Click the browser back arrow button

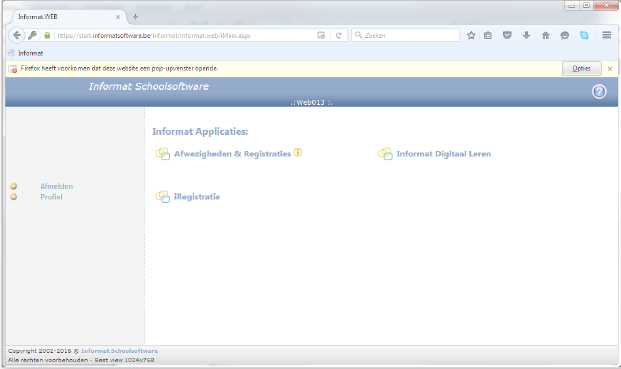(x=17, y=35)
